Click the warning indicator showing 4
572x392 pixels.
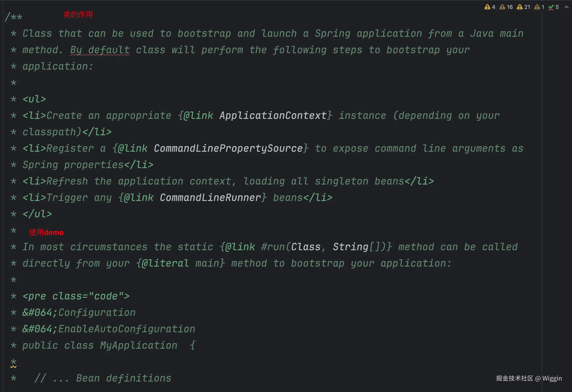(490, 7)
